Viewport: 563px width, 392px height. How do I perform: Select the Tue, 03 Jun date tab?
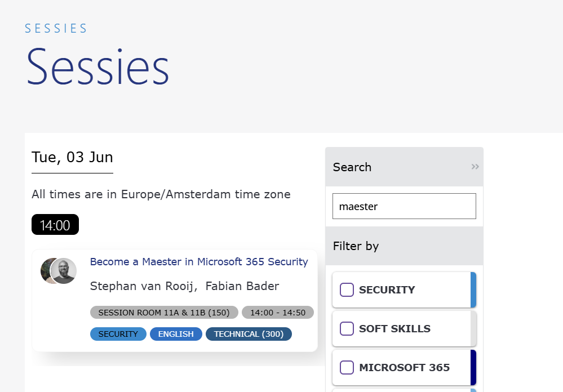[72, 158]
